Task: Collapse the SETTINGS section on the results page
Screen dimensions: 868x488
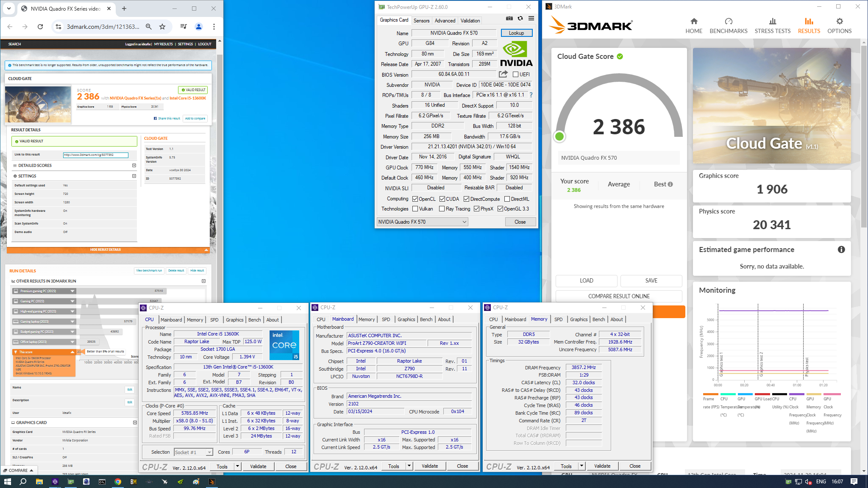Action: point(134,176)
